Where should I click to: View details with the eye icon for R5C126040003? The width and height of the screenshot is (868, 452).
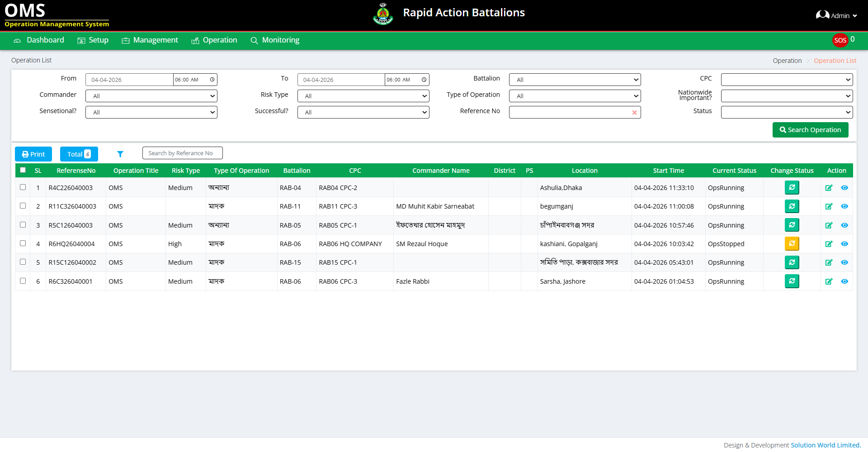[844, 225]
